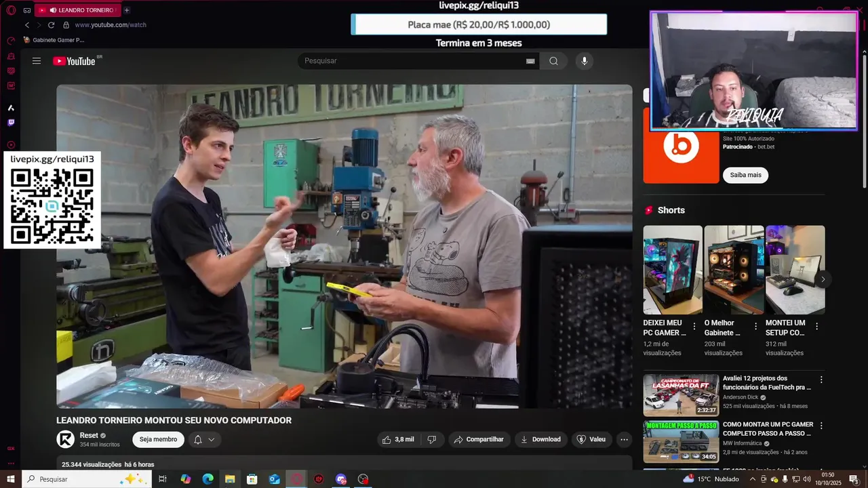The height and width of the screenshot is (488, 868).
Task: Open the 01:50 clock and calendar
Action: click(827, 479)
